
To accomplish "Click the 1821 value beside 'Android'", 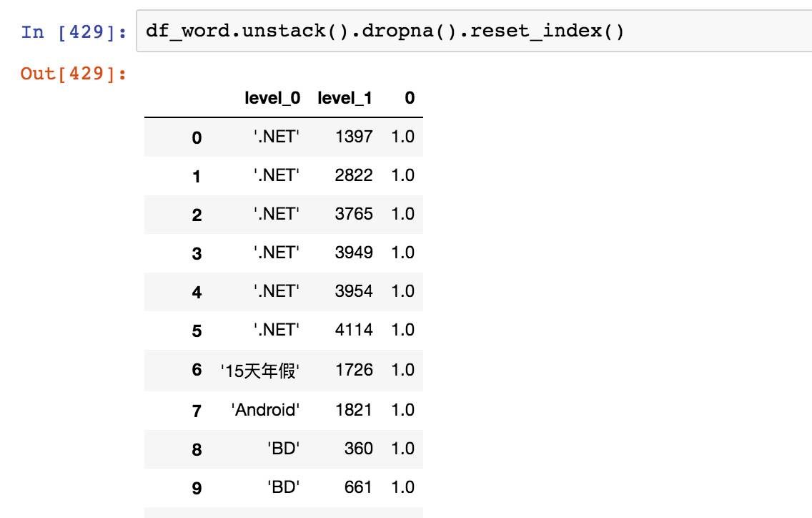I will coord(355,410).
